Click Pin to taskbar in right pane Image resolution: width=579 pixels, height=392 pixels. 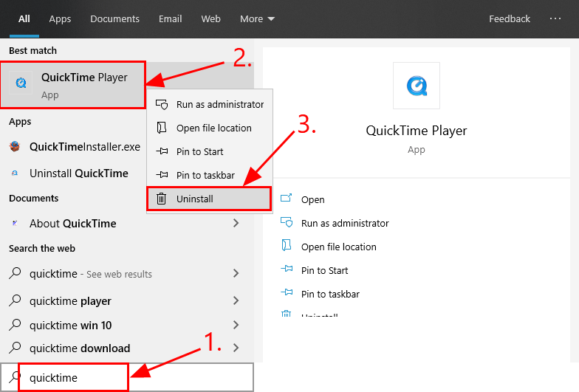[330, 294]
